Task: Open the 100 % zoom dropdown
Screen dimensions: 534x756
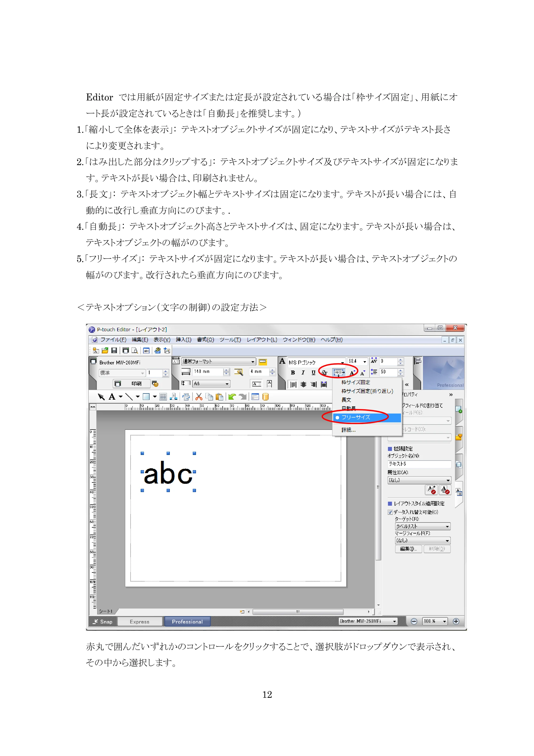Action: point(435,621)
